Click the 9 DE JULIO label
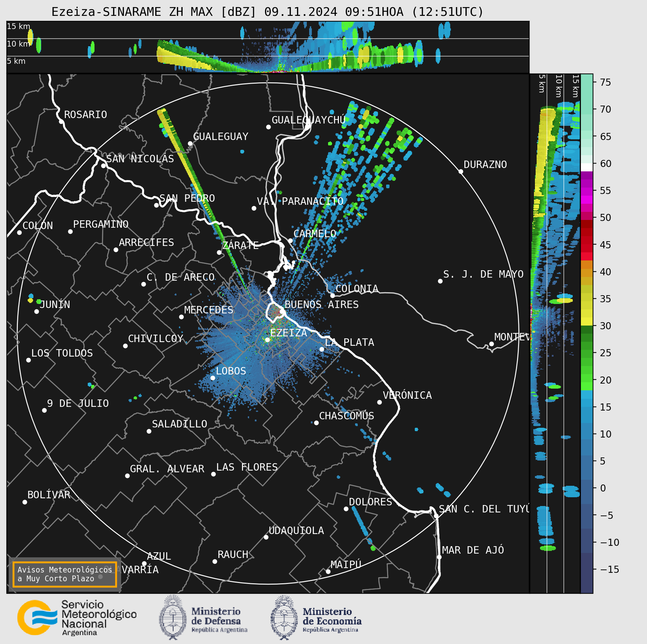647x644 pixels. pyautogui.click(x=78, y=403)
